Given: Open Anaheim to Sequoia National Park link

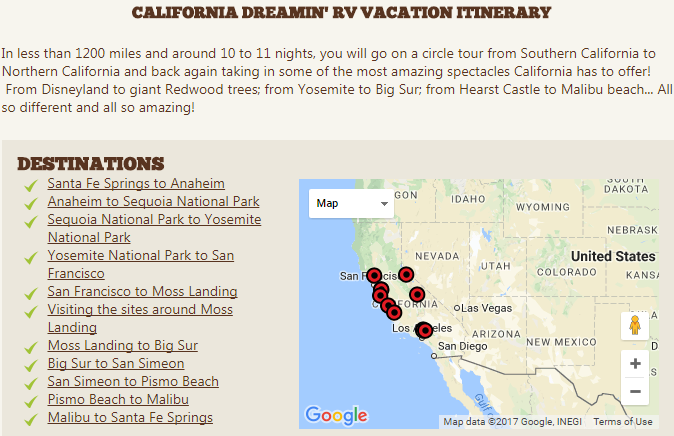Looking at the screenshot, I should [153, 201].
